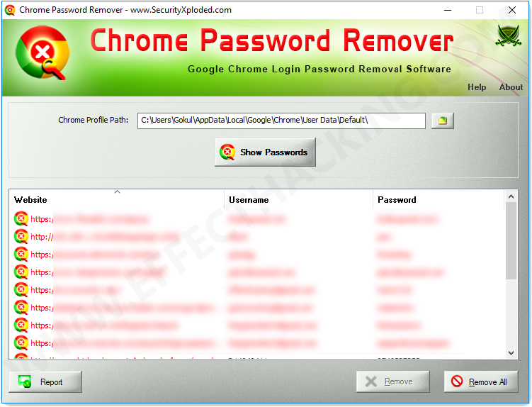Click the folder browse icon beside profile path
Image resolution: width=532 pixels, height=407 pixels.
coord(443,121)
